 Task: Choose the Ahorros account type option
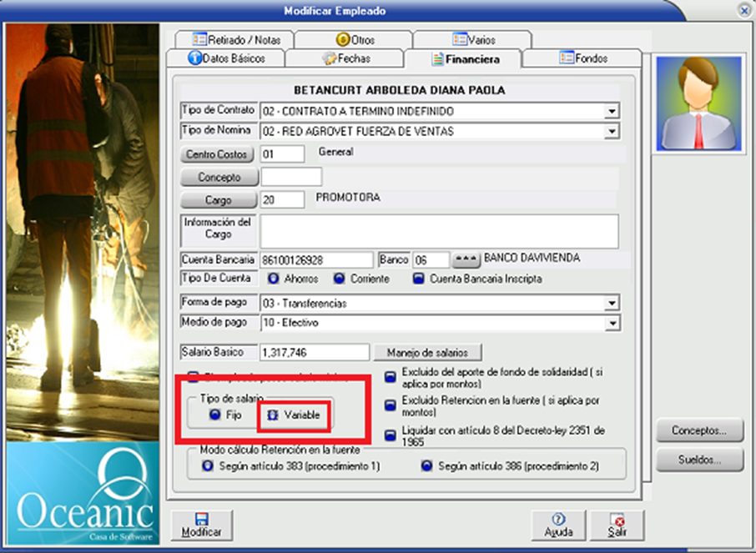point(272,279)
